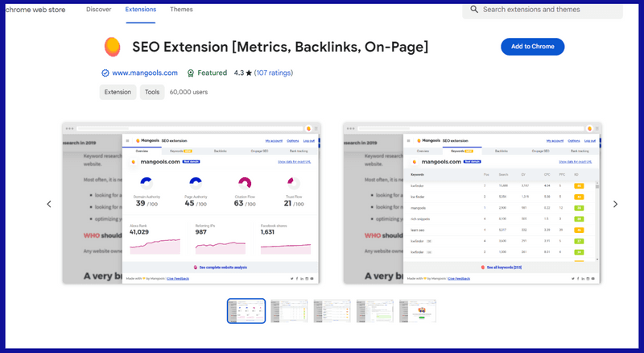Image resolution: width=644 pixels, height=353 pixels.
Task: Visit the www.mangools.com publisher link
Action: tap(144, 73)
